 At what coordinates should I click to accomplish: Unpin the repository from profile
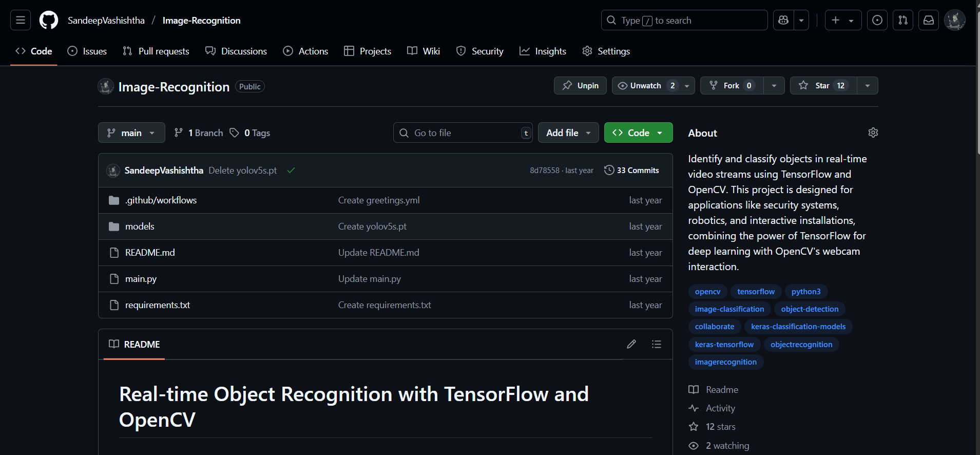pos(580,86)
